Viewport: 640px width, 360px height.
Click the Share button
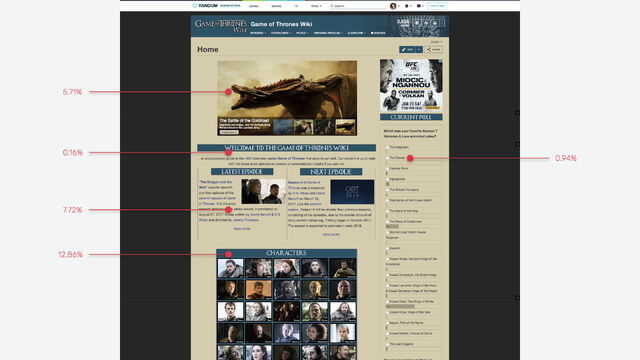pyautogui.click(x=433, y=49)
